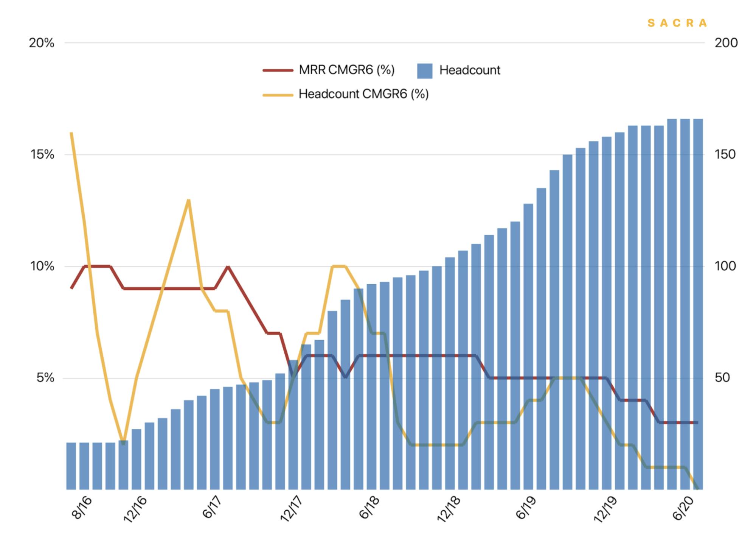
Task: Click the 6/18 x-axis date label
Action: tap(369, 508)
